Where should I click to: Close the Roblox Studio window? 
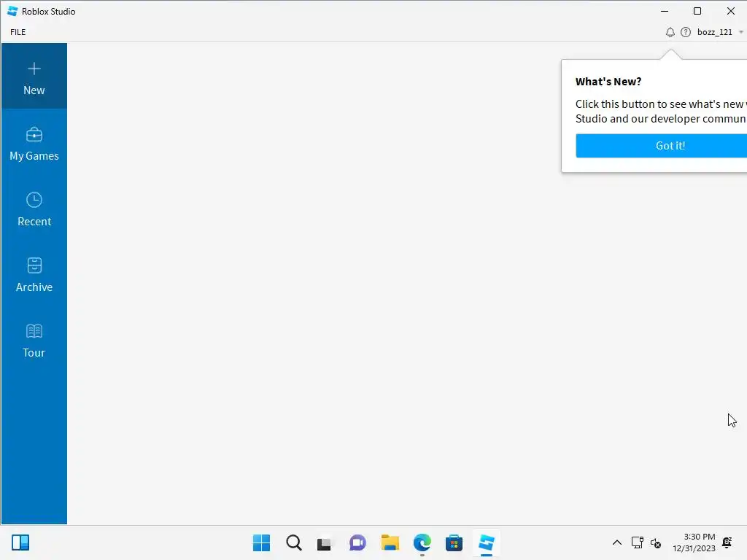(x=731, y=11)
